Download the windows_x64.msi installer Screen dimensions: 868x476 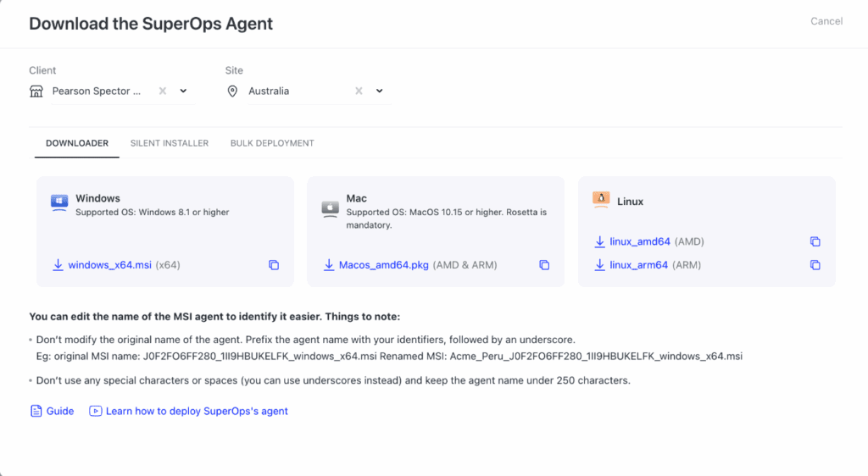pyautogui.click(x=108, y=265)
